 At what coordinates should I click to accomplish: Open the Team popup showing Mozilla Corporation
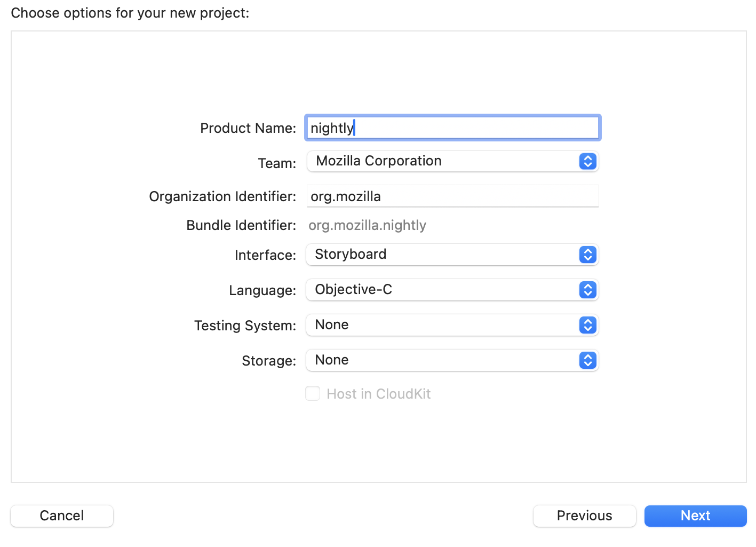452,161
